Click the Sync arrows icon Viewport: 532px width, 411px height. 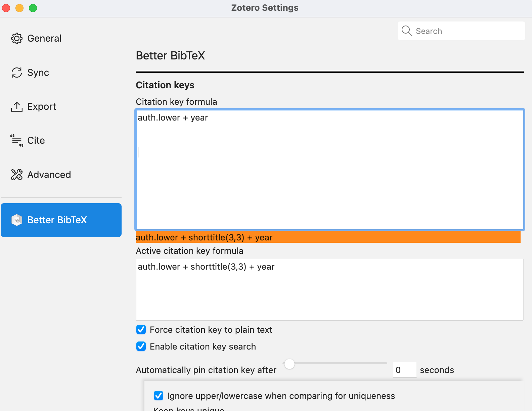[x=17, y=73]
